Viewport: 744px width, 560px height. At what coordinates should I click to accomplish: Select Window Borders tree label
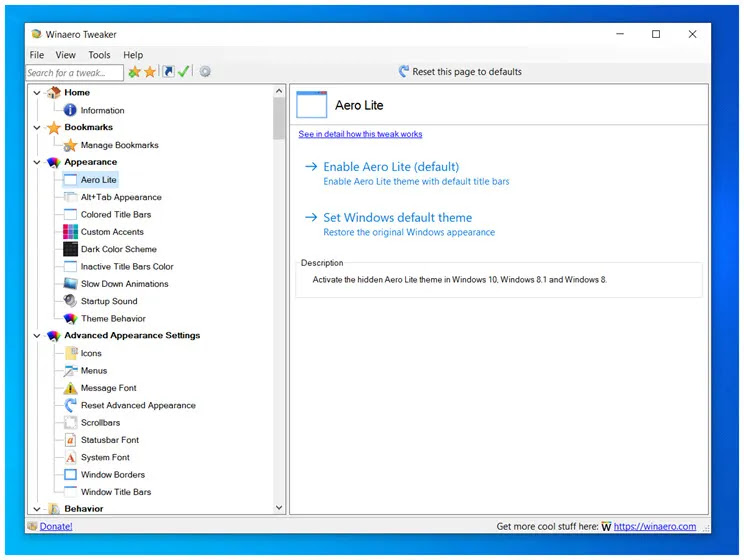(113, 475)
